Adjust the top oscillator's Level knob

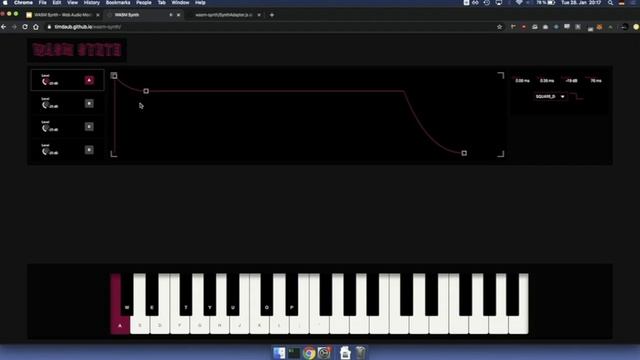45,81
